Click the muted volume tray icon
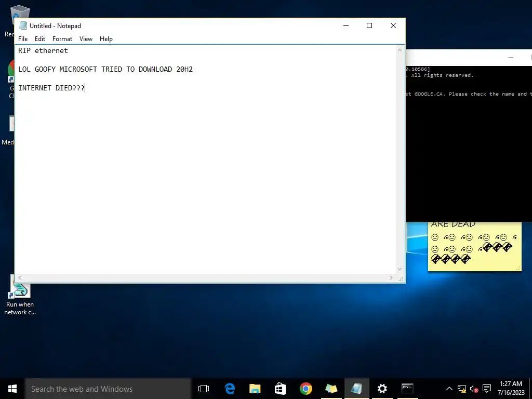 point(474,389)
